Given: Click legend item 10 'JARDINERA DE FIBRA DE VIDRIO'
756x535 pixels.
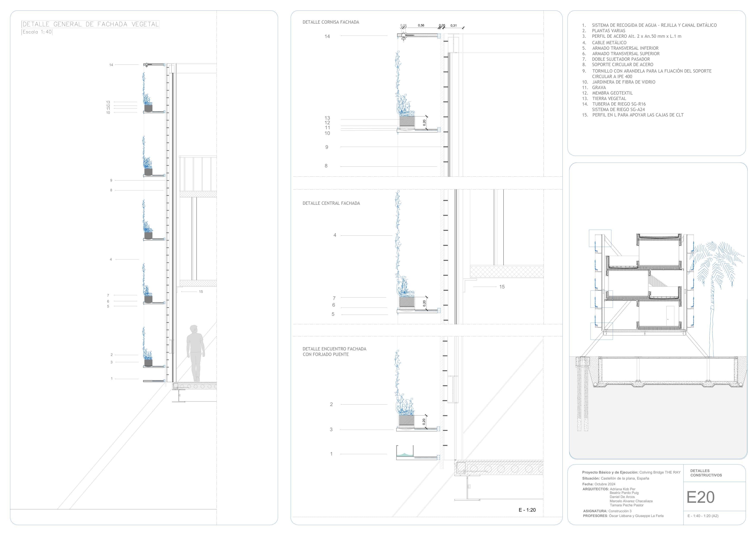Looking at the screenshot, I should coord(623,82).
